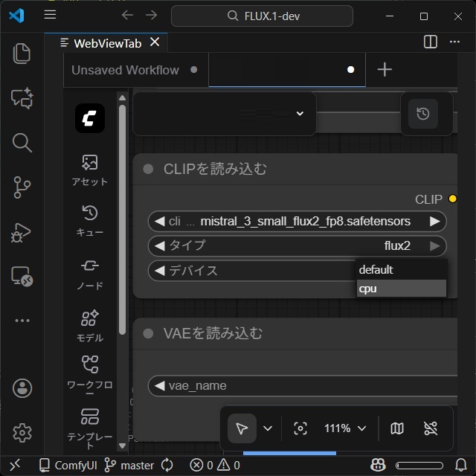Collapse the VAE loader node using its dot
Viewport: 476px width, 476px height.
(148, 333)
